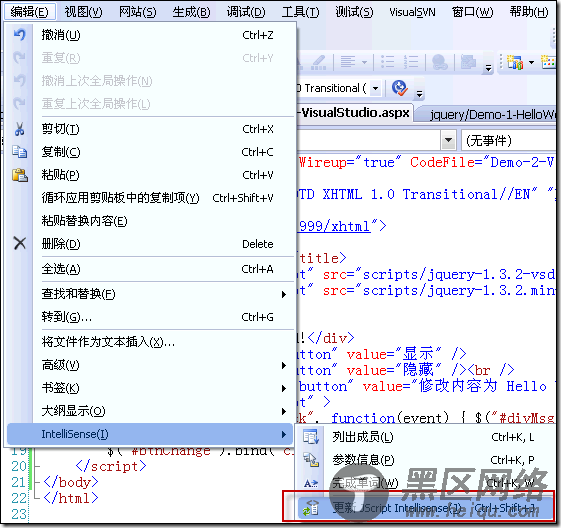Image resolution: width=561 pixels, height=528 pixels.
Task: Click the 999/xhtml hyperlink in code
Action: click(x=334, y=226)
